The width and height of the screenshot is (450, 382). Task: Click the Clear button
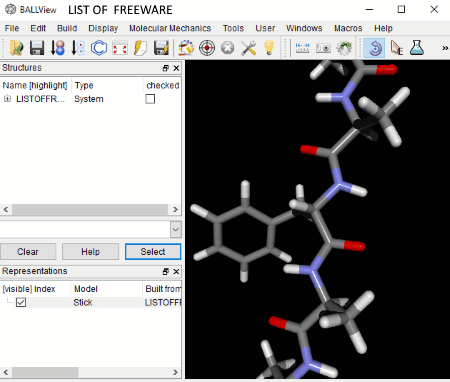(28, 252)
